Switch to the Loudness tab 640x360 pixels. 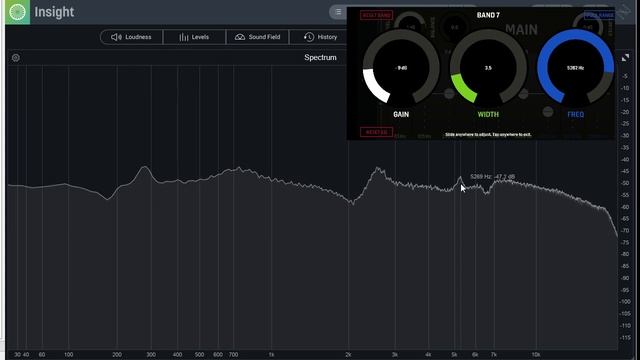click(x=131, y=37)
